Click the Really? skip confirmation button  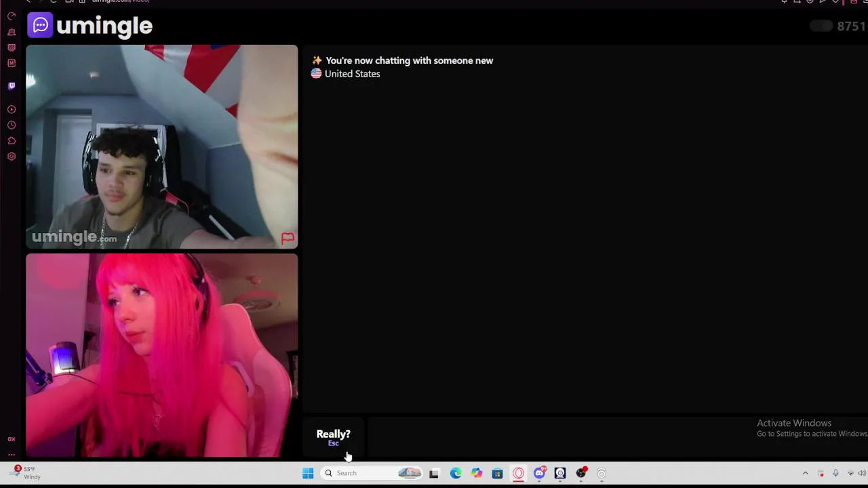[333, 437]
